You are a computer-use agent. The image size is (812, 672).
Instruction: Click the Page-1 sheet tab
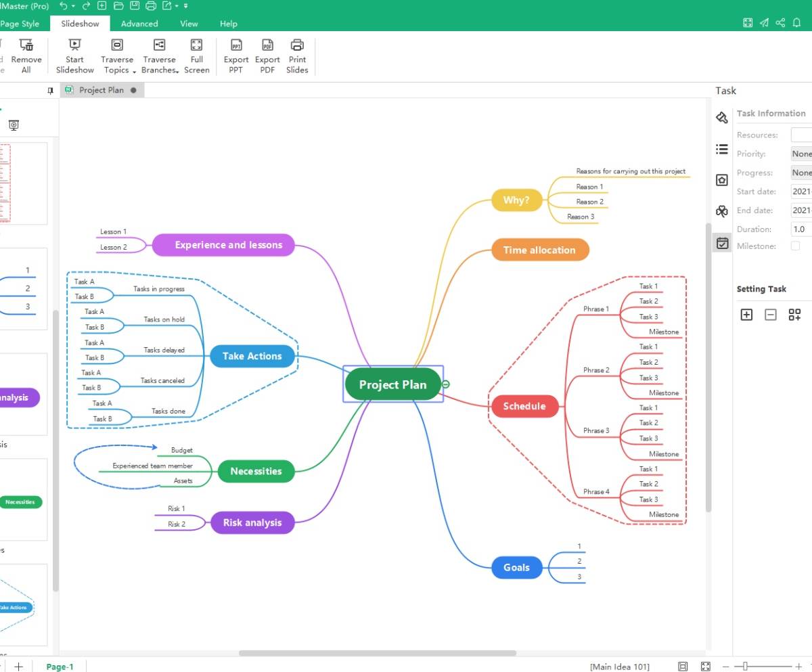click(x=60, y=667)
